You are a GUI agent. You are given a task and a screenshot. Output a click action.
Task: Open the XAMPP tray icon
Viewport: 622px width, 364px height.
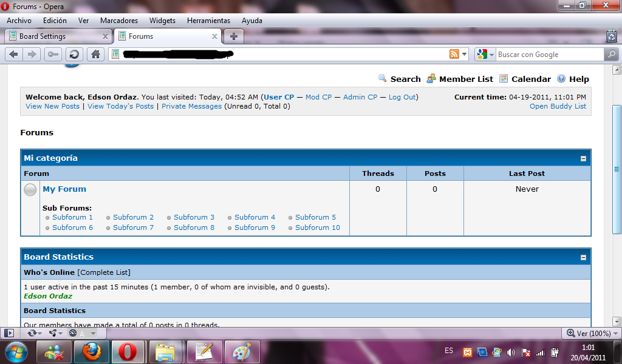(468, 352)
